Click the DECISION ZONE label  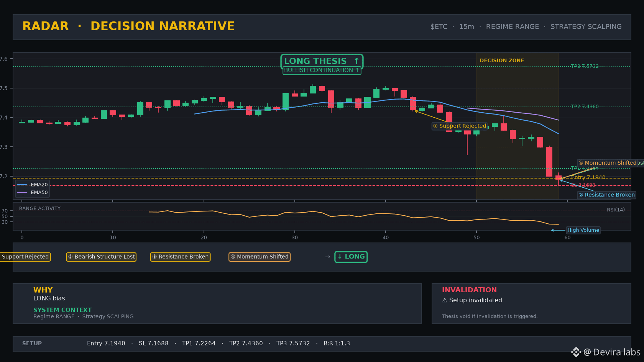[x=502, y=61]
